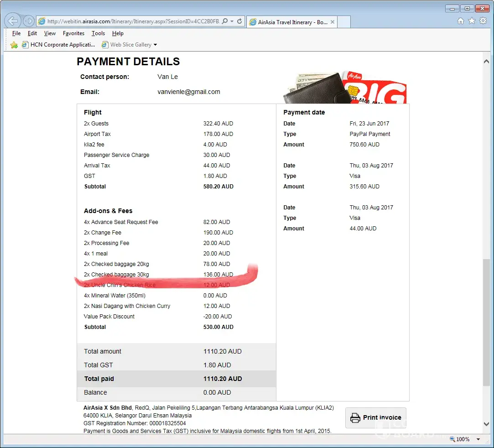Click the scrollbar down arrow
Image resolution: width=494 pixels, height=448 pixels.
(x=486, y=424)
